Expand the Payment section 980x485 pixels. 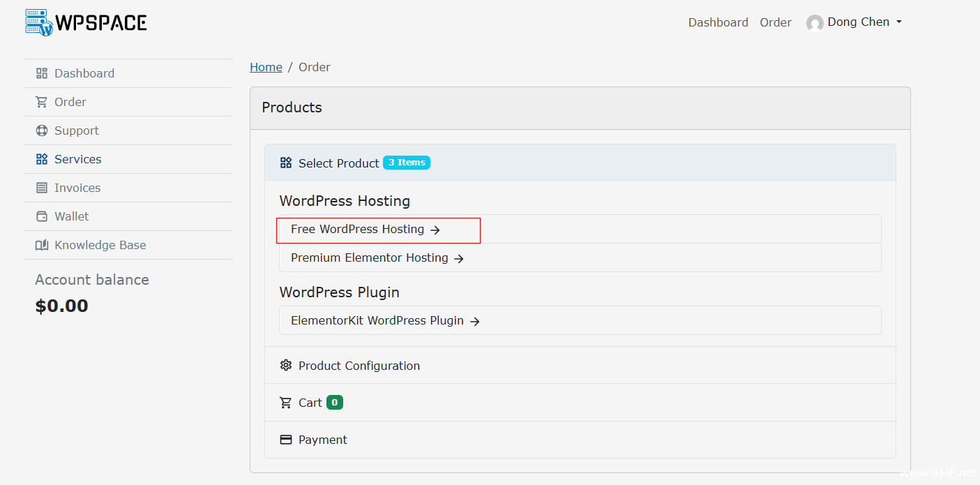[x=322, y=440]
